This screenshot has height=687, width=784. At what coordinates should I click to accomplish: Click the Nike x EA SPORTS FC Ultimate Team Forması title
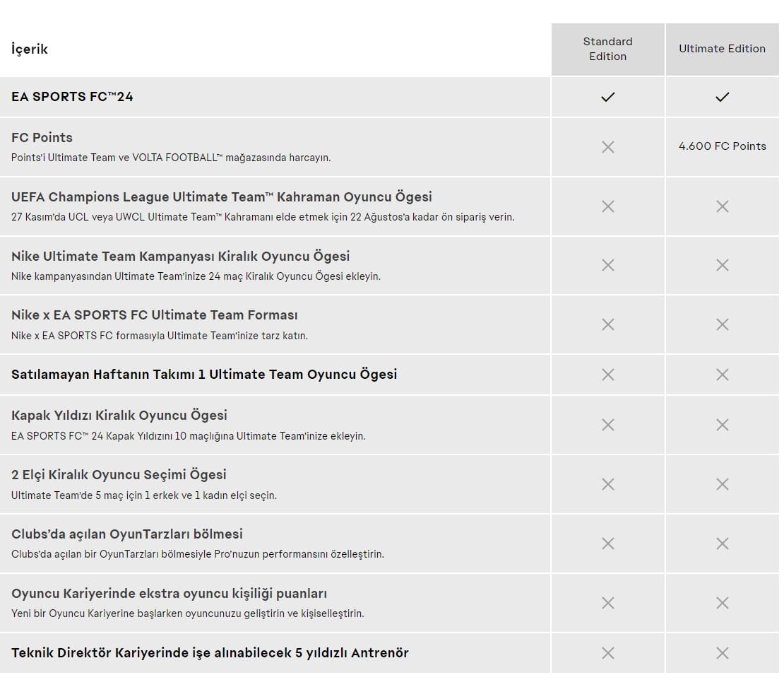[155, 315]
